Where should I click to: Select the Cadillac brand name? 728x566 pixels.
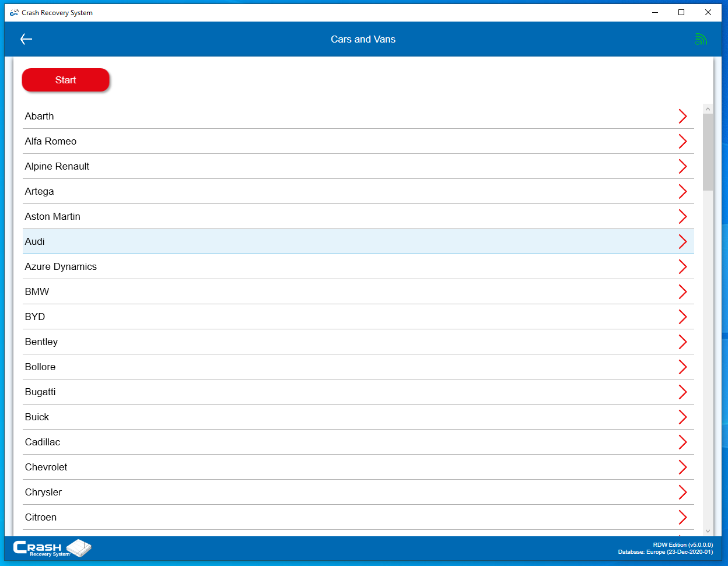(x=43, y=442)
